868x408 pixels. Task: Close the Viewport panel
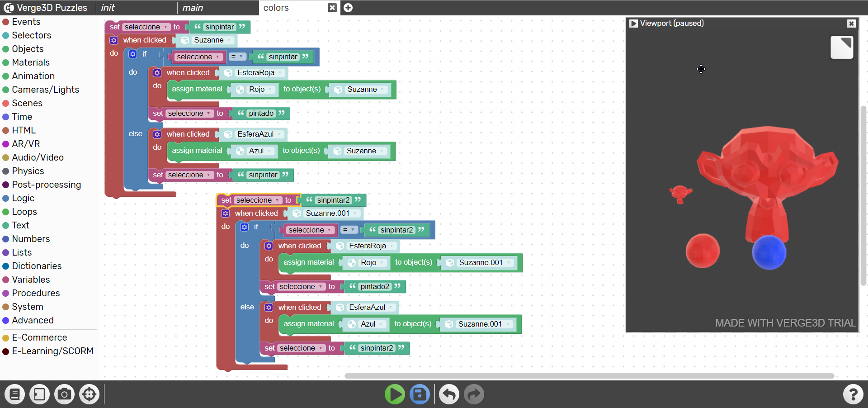pyautogui.click(x=851, y=24)
